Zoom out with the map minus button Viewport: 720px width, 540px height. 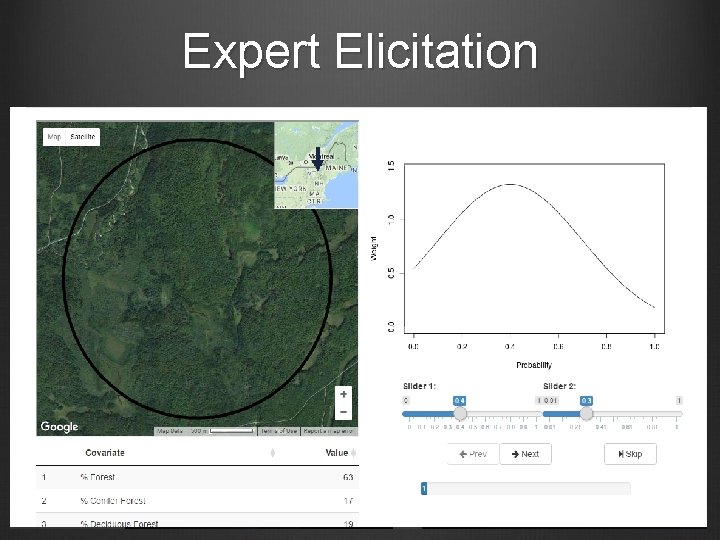tap(343, 412)
